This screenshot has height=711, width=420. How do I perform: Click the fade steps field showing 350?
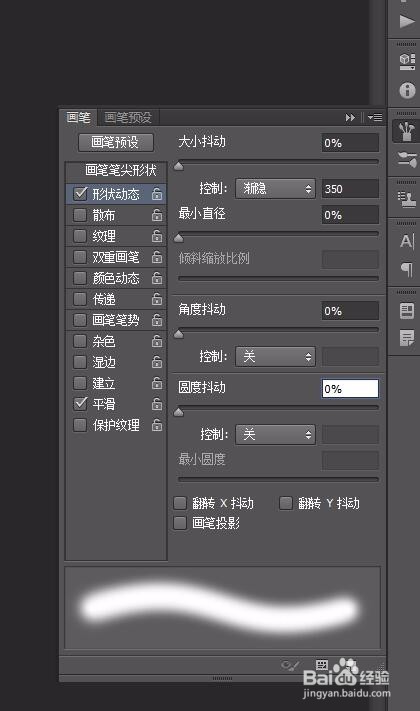350,189
